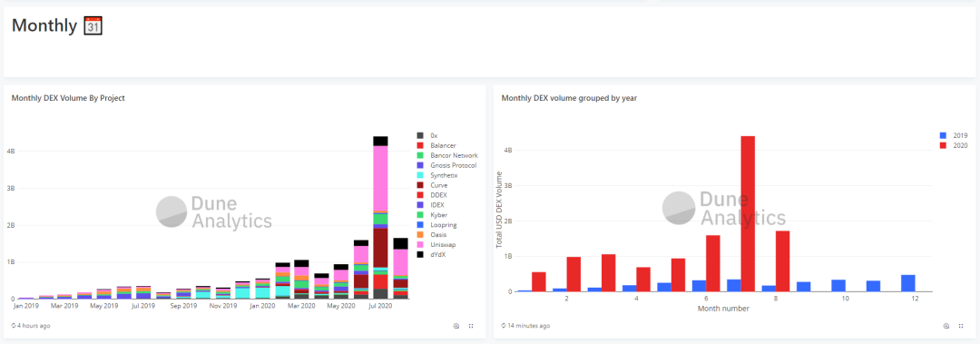Click the drag-handle dots icon under the Monthly DEX Volume By Project chart
The height and width of the screenshot is (344, 980).
(x=471, y=326)
